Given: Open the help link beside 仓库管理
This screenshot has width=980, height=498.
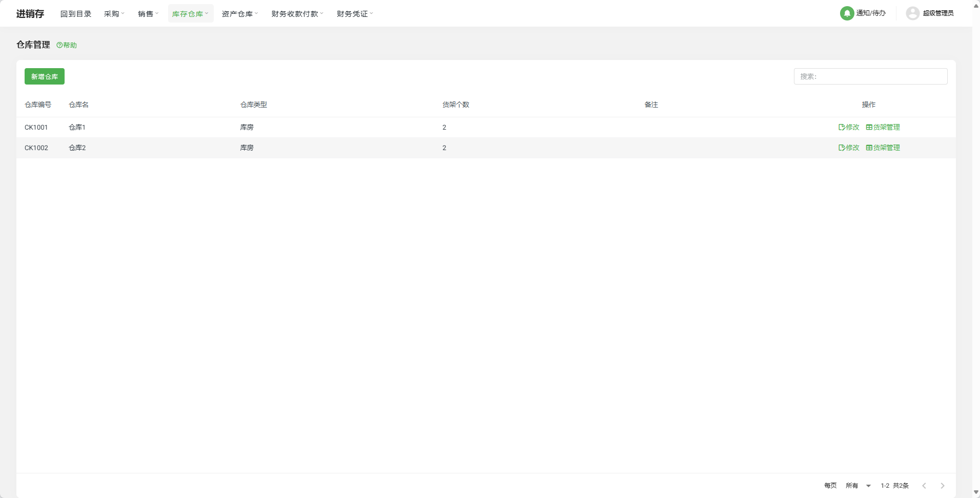Looking at the screenshot, I should coord(67,45).
